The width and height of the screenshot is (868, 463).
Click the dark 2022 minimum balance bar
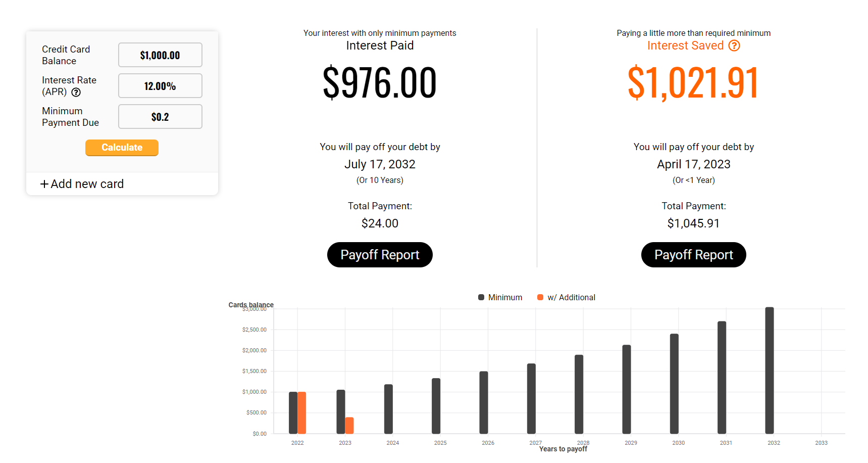293,412
